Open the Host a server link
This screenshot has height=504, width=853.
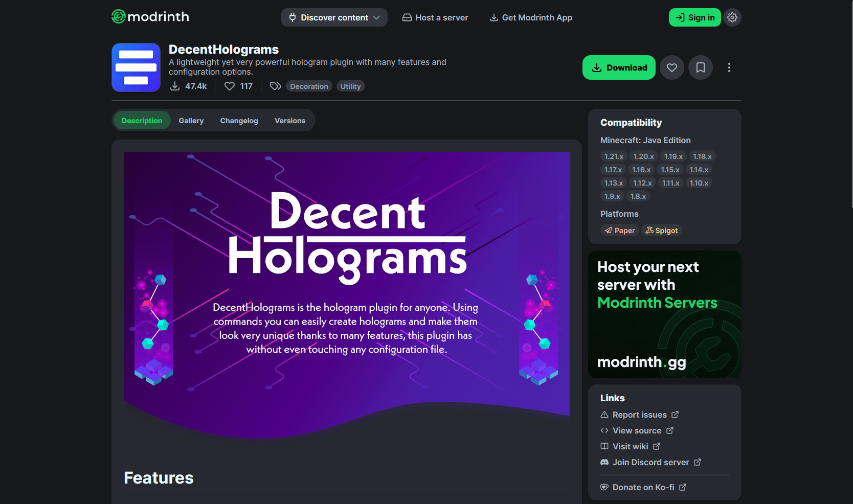click(x=435, y=17)
